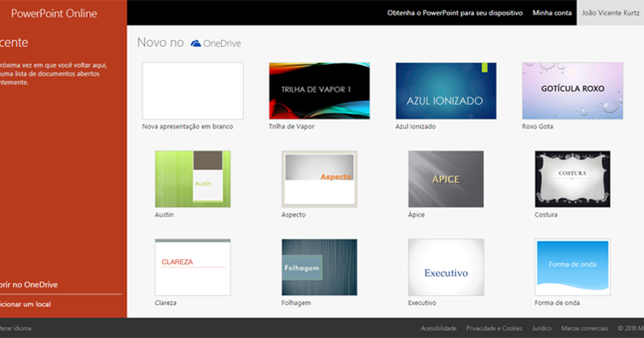
Task: Open the Ápice gray template thumbnail
Action: click(445, 179)
